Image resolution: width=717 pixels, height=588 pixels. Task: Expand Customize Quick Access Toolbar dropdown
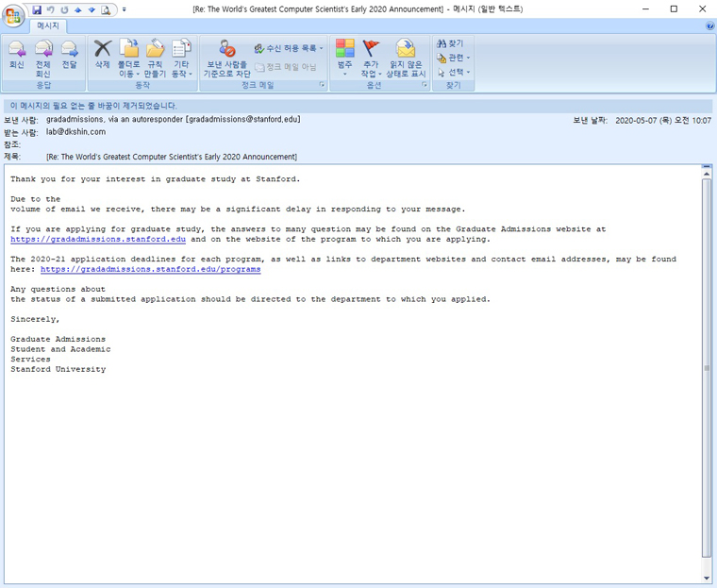pyautogui.click(x=125, y=9)
